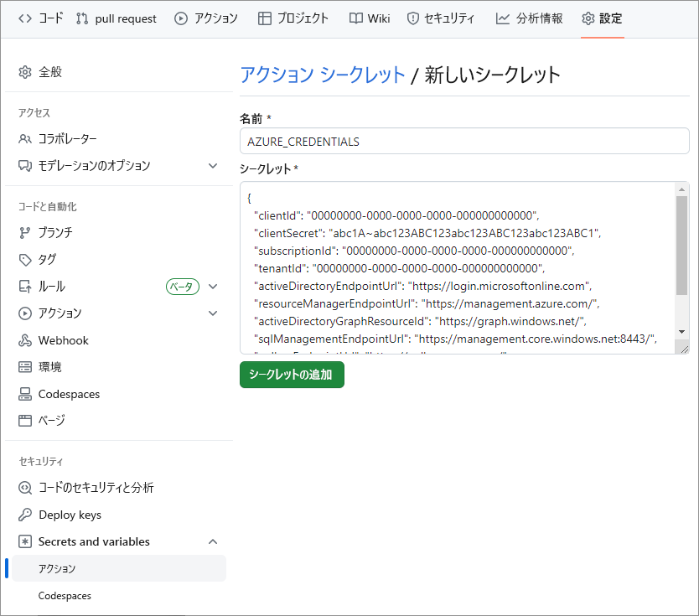Collapse Secrets and variables section
699x616 pixels.
point(213,541)
